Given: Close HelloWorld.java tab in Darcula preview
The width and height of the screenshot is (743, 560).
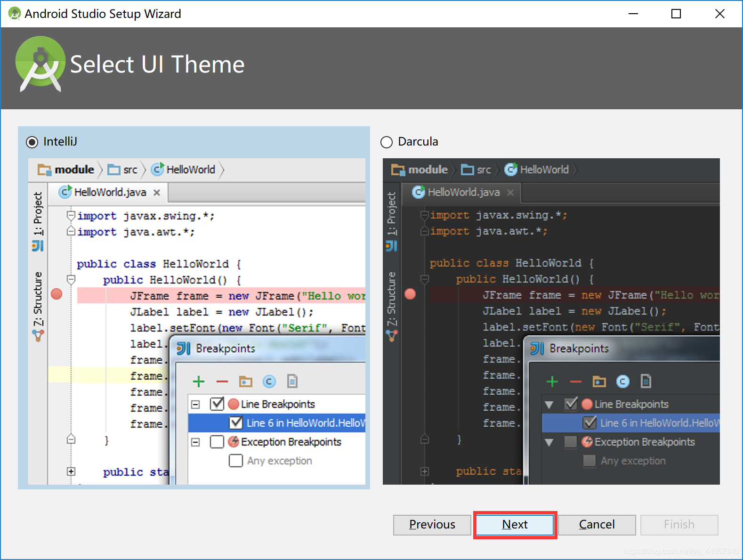Looking at the screenshot, I should tap(510, 193).
